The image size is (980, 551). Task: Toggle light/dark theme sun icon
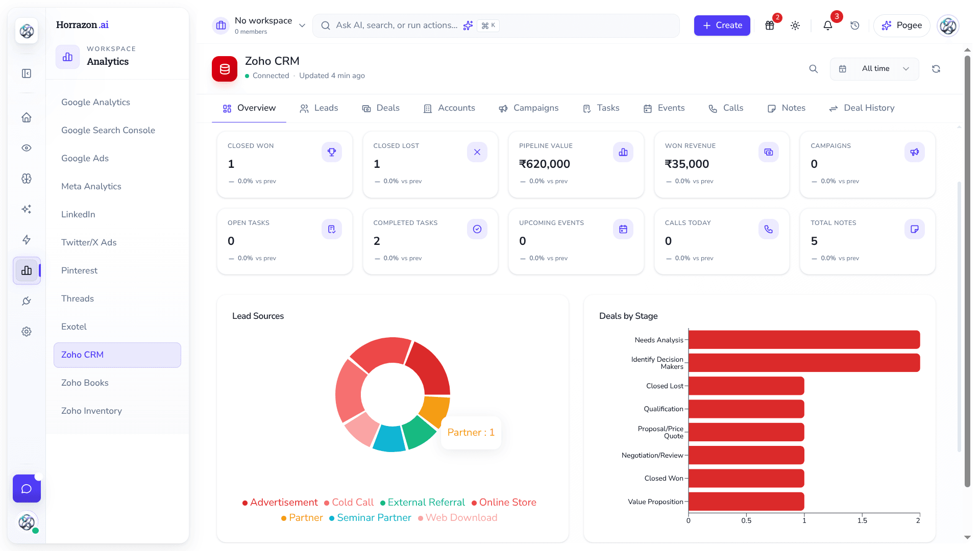pos(795,26)
